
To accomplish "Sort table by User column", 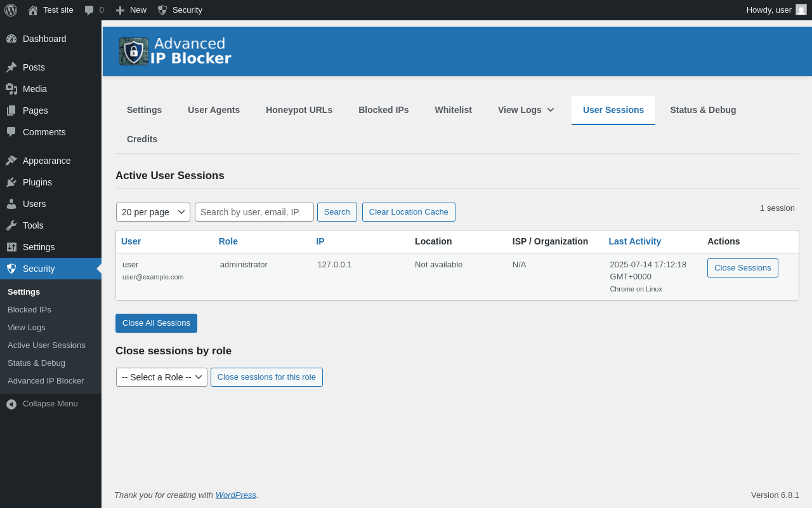I will point(131,241).
